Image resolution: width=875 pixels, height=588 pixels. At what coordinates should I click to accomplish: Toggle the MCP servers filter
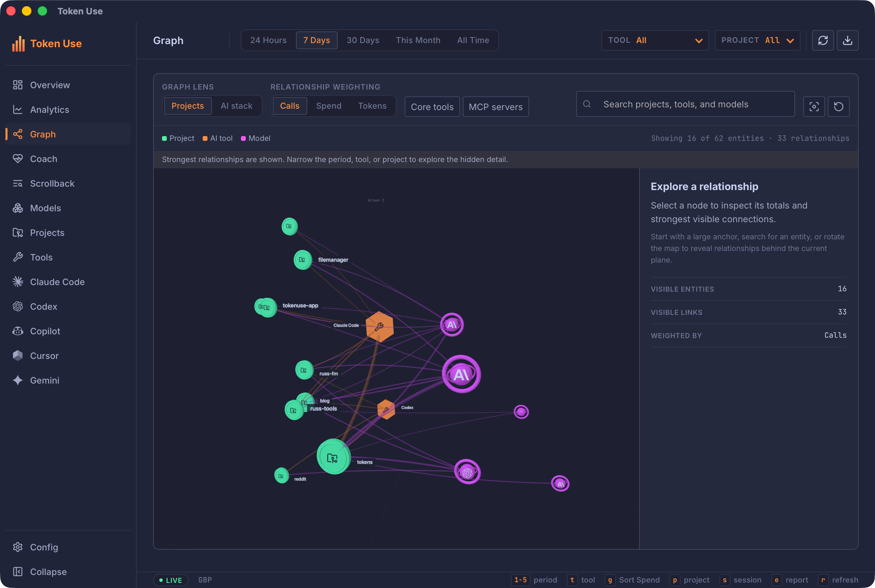(495, 107)
